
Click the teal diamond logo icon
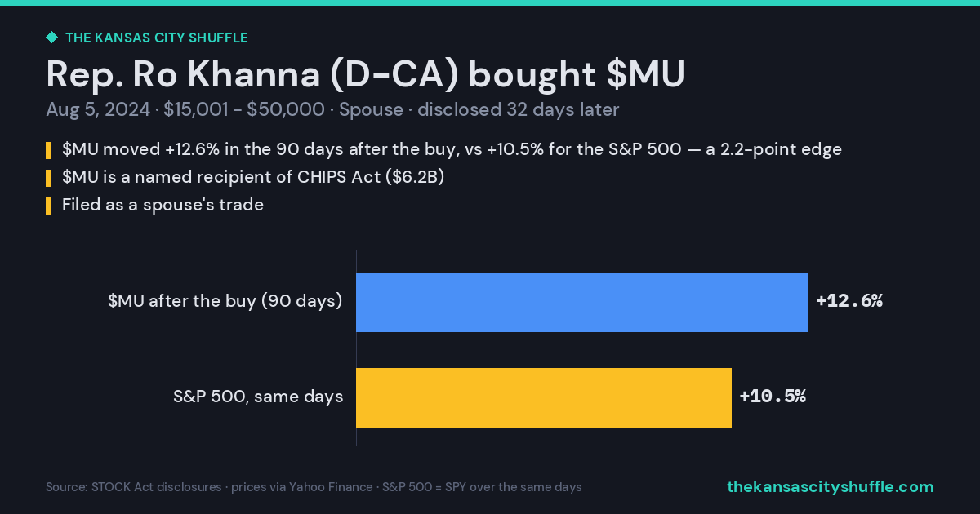(51, 38)
